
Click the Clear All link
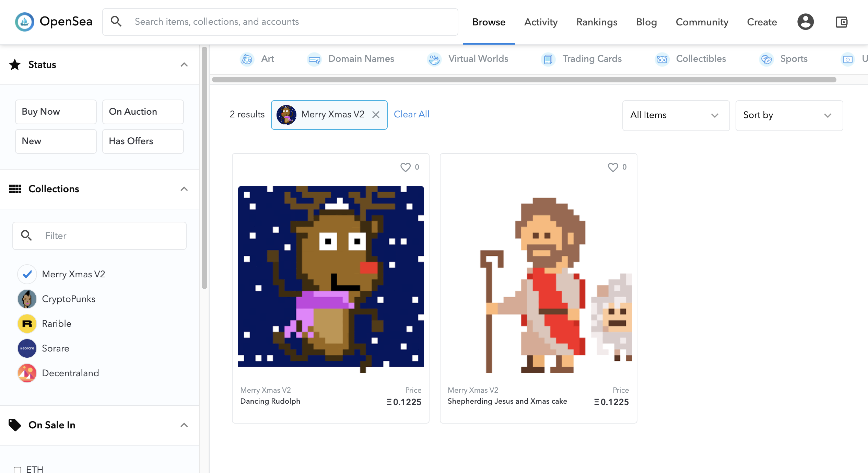coord(412,114)
